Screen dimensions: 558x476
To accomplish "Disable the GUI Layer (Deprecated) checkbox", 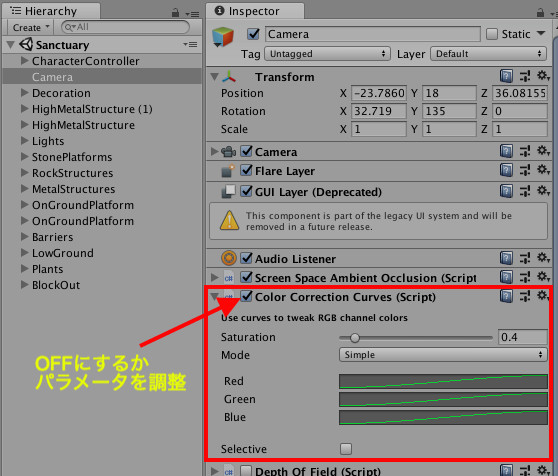I will pos(246,191).
